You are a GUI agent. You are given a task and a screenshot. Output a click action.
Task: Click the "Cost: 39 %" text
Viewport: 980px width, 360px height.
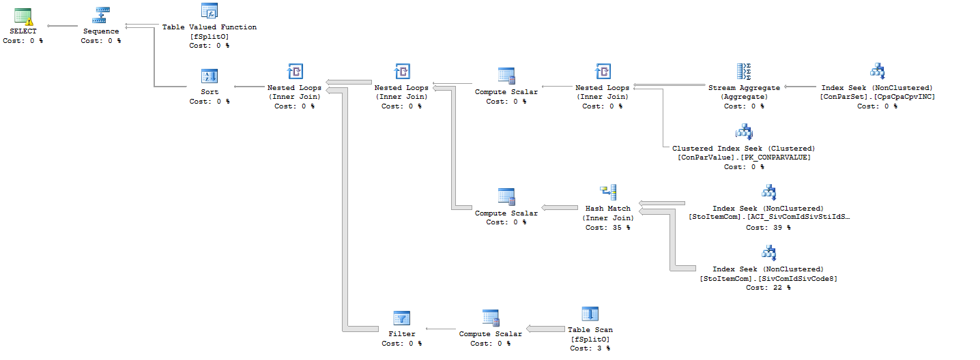[x=768, y=228]
